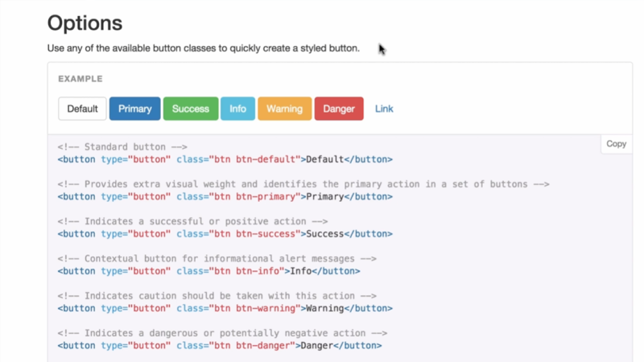Open the Link styled button
The height and width of the screenshot is (362, 644).
point(384,109)
